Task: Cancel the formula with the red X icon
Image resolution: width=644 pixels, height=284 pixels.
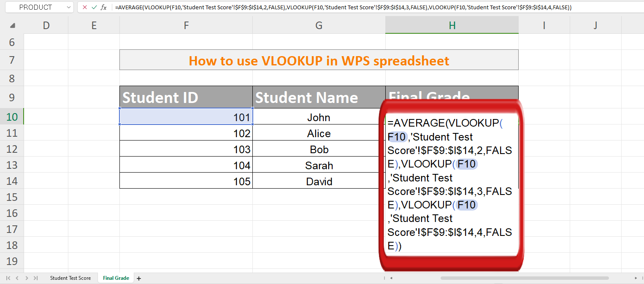Action: click(84, 7)
